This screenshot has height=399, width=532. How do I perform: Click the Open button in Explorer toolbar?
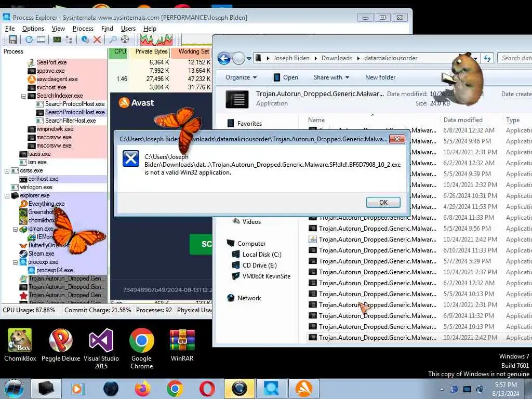pos(286,77)
